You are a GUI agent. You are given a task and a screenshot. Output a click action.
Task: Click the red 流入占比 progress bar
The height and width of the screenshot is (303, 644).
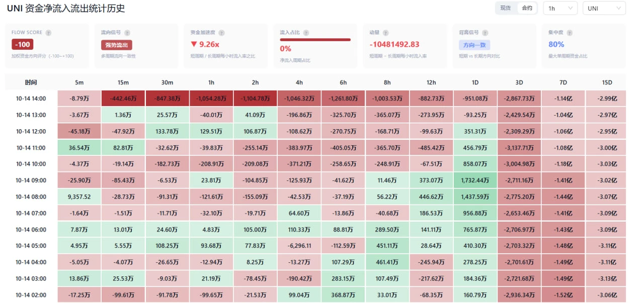coord(315,39)
